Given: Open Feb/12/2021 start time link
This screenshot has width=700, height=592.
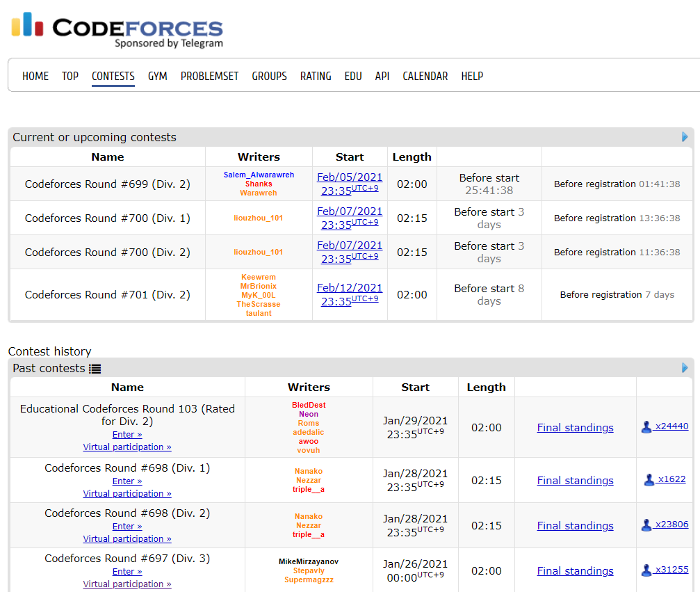Looking at the screenshot, I should pos(350,294).
